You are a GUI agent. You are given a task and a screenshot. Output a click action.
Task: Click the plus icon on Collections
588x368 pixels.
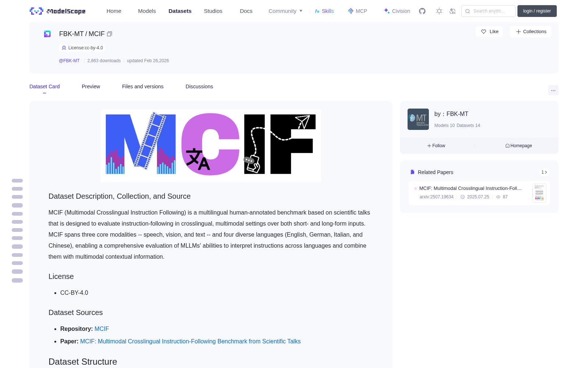coord(519,32)
